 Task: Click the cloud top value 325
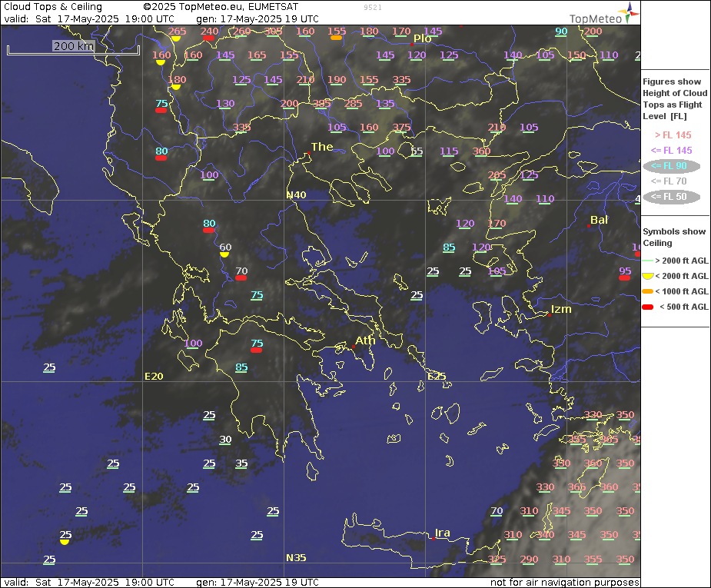tap(497, 559)
